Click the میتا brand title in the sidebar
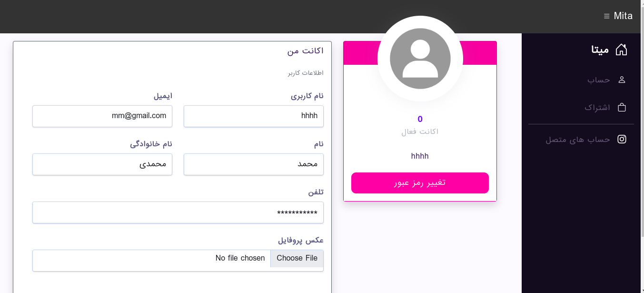This screenshot has width=644, height=293. (x=600, y=50)
